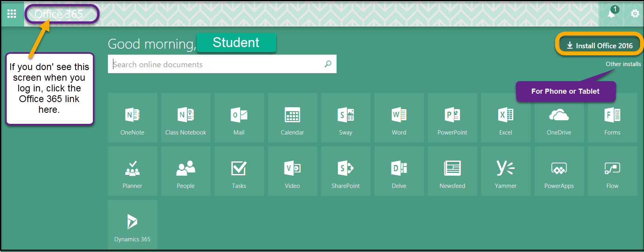The image size is (644, 252).
Task: Open the Flow app tile
Action: pyautogui.click(x=612, y=171)
